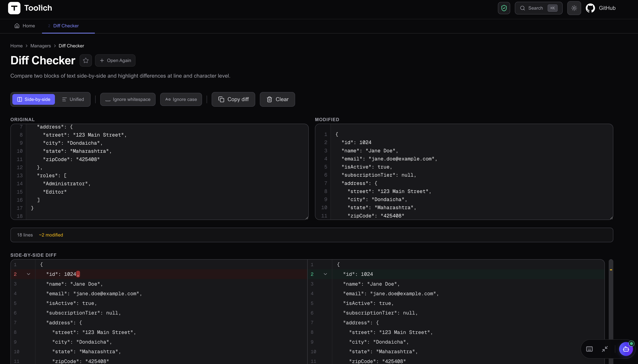
Task: Click Home in the breadcrumb
Action: point(17,46)
